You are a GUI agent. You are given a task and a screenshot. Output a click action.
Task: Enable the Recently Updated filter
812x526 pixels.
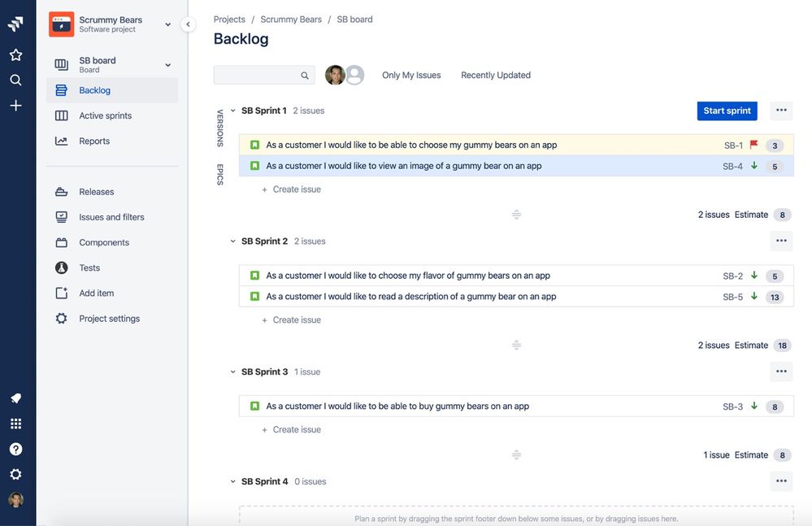click(495, 75)
